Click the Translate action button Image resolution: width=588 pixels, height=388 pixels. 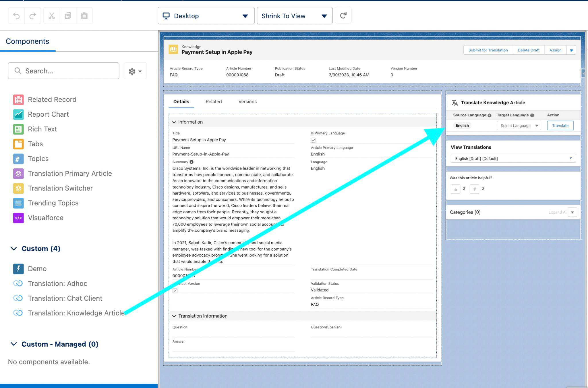[560, 126]
